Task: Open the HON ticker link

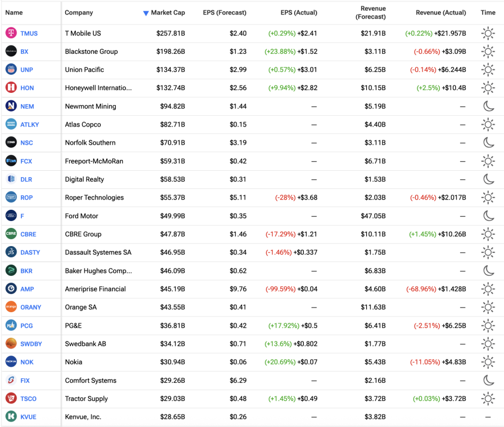Action: [x=27, y=88]
